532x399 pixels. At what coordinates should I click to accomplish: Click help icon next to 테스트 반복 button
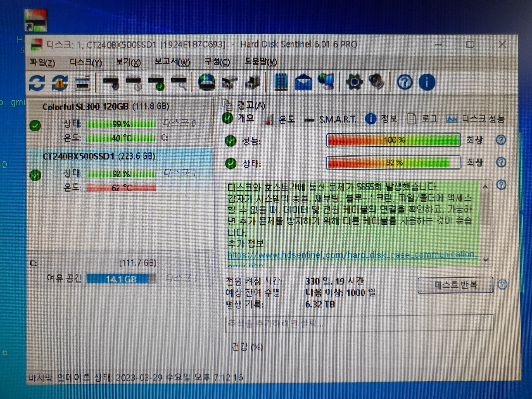pyautogui.click(x=502, y=285)
